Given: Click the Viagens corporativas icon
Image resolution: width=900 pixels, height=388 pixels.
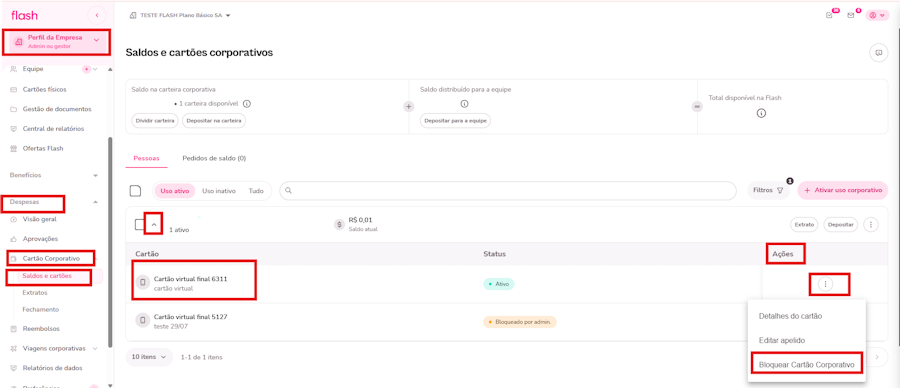Looking at the screenshot, I should 14,348.
